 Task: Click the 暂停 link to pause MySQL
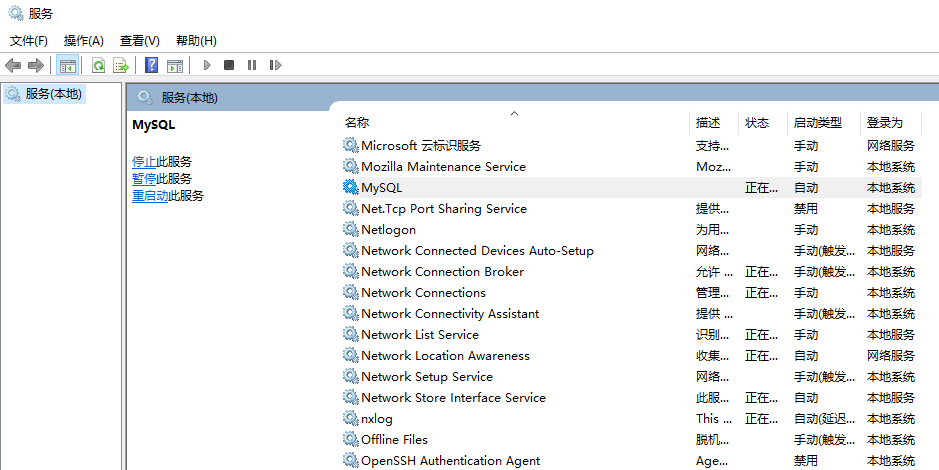pyautogui.click(x=144, y=179)
